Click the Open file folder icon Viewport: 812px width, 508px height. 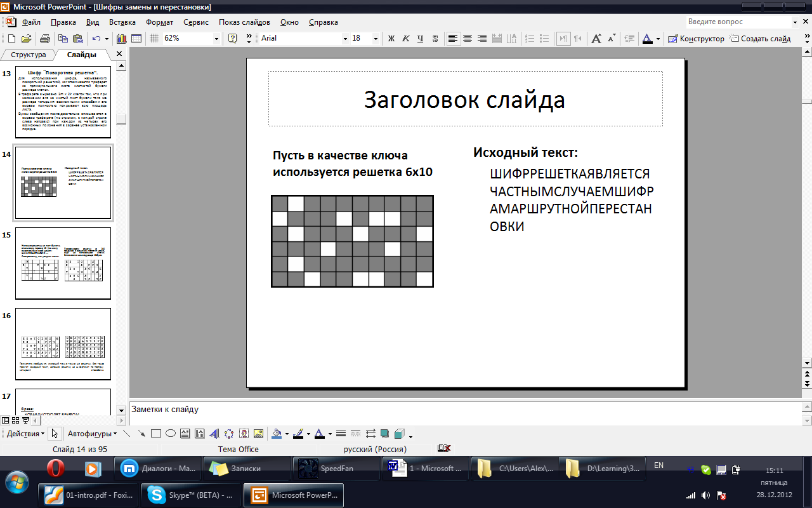(27, 38)
